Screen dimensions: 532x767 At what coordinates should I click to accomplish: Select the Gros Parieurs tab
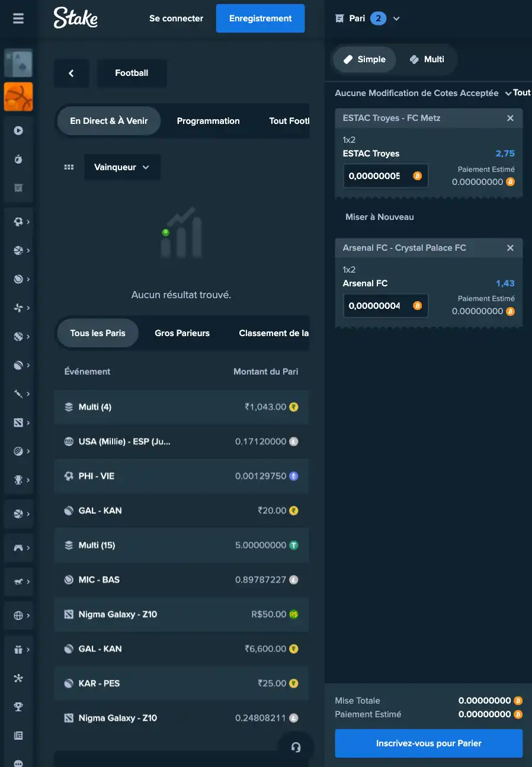182,333
